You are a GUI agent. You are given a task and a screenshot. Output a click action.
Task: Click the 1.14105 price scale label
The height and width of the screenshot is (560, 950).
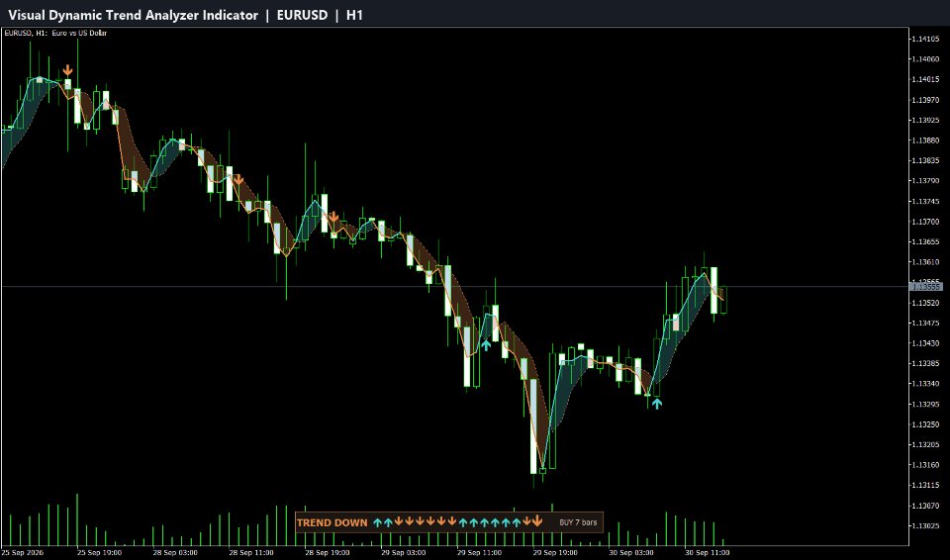tap(927, 39)
